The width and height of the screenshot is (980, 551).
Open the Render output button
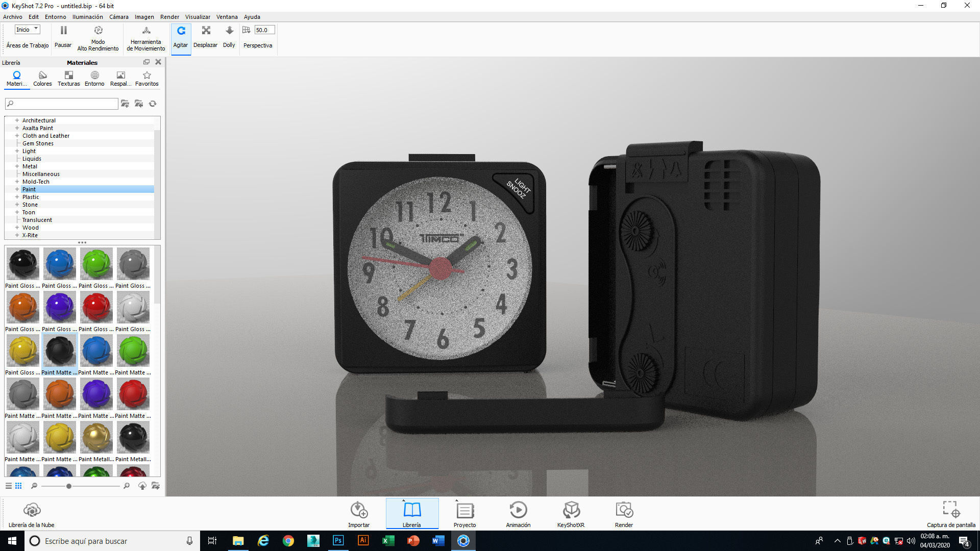624,514
